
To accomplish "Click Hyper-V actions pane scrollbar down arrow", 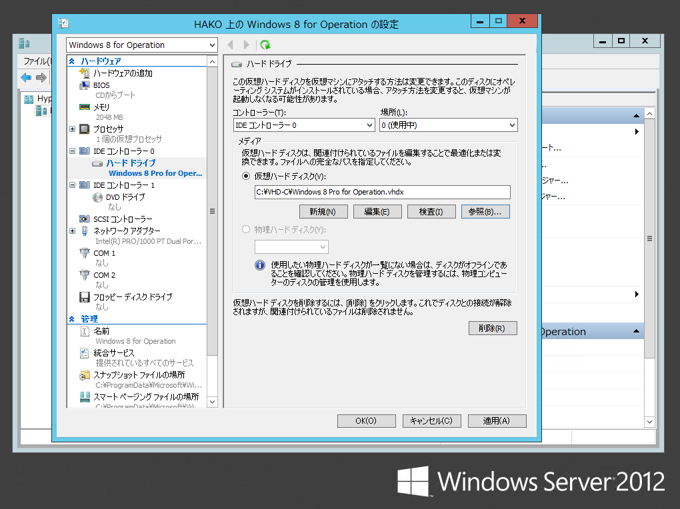I will click(x=649, y=421).
